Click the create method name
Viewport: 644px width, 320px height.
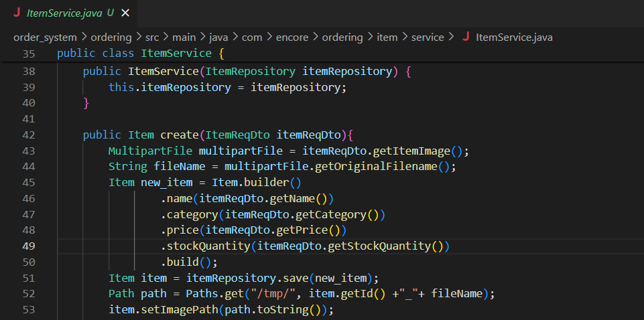(180, 135)
